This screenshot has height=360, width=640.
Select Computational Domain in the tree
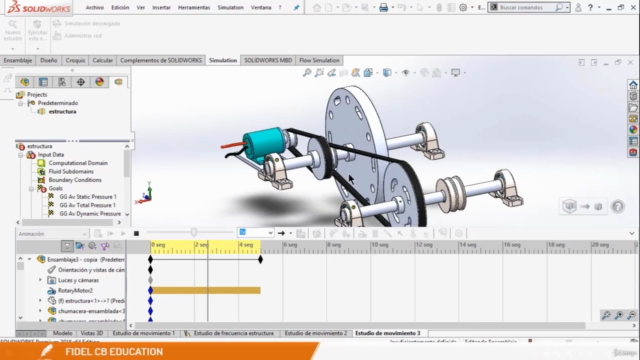[78, 163]
